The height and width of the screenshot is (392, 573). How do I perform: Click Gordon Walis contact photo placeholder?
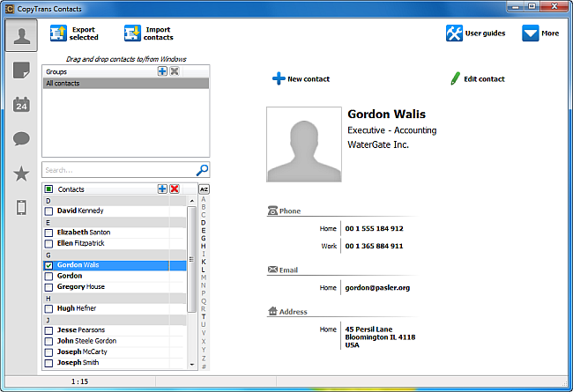pos(304,144)
